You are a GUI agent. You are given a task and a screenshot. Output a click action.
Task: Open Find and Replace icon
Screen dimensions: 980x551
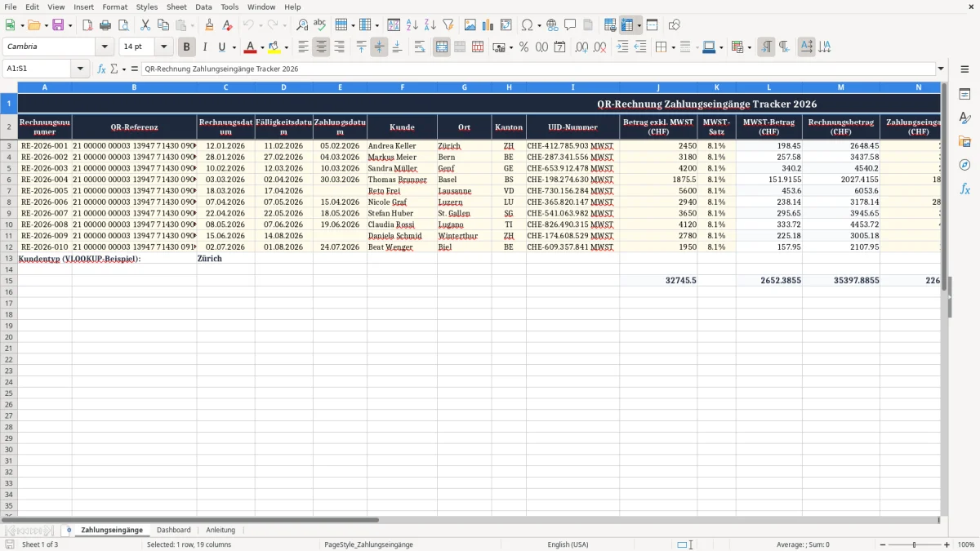coord(302,25)
